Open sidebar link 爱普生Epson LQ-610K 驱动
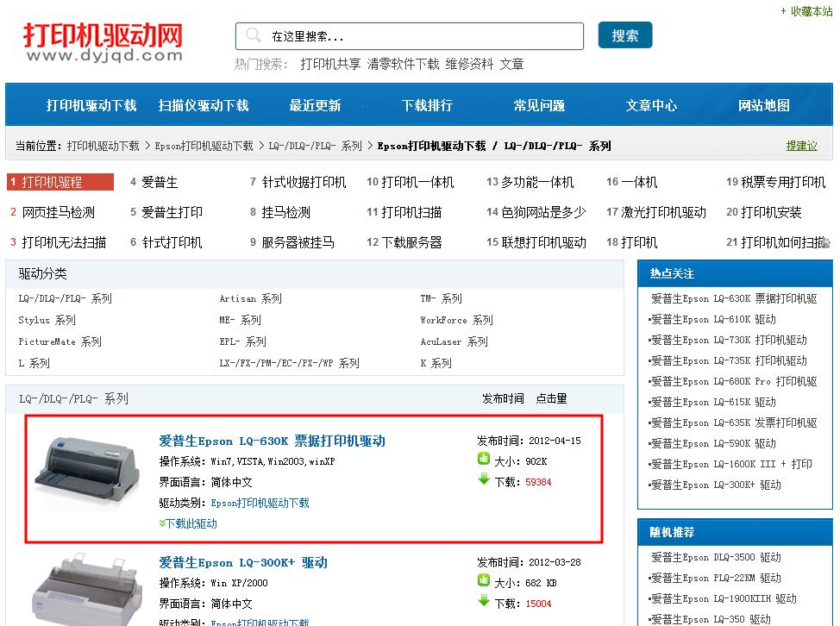The width and height of the screenshot is (840, 626). pos(713,319)
